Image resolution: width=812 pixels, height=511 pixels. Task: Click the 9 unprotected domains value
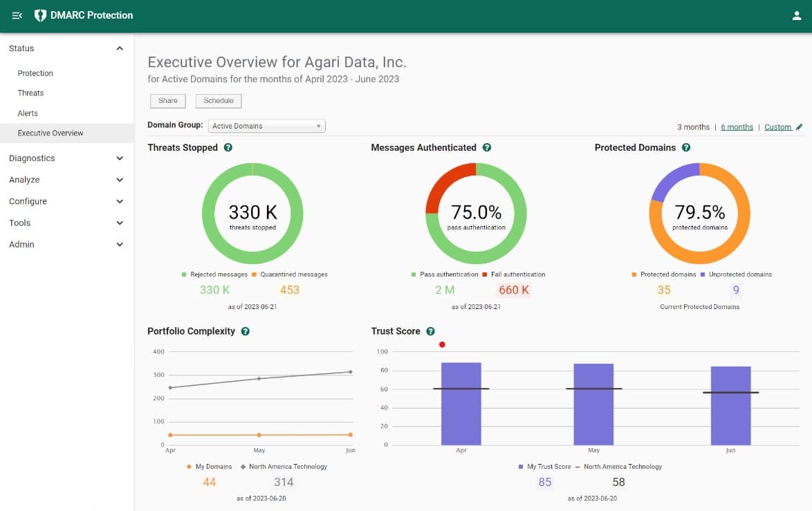coord(736,290)
